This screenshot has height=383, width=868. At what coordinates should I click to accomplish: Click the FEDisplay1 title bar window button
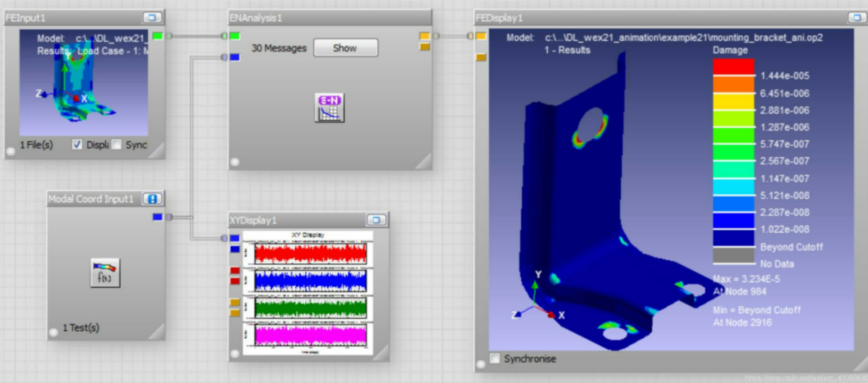point(856,18)
